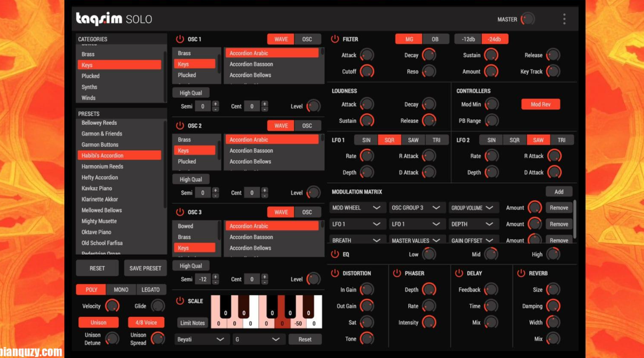Click the Velocity knob

(x=112, y=306)
